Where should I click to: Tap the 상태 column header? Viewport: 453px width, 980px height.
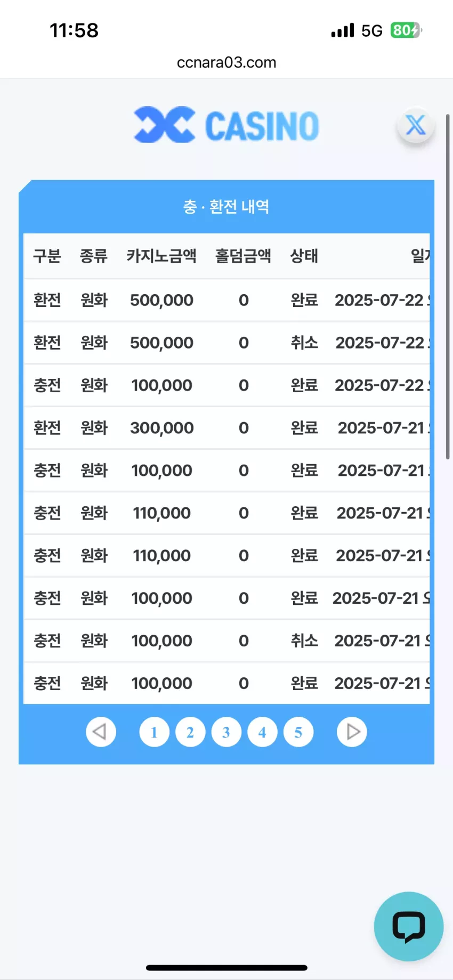[304, 256]
